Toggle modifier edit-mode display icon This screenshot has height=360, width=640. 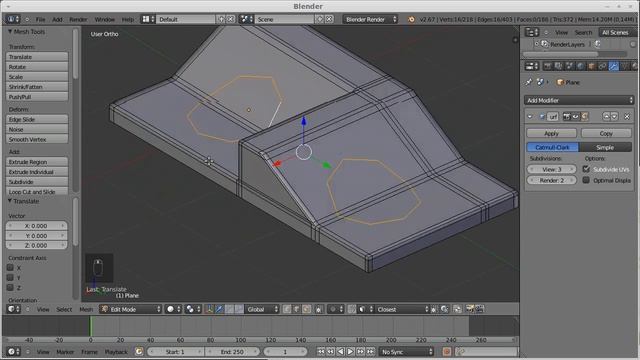coord(584,117)
